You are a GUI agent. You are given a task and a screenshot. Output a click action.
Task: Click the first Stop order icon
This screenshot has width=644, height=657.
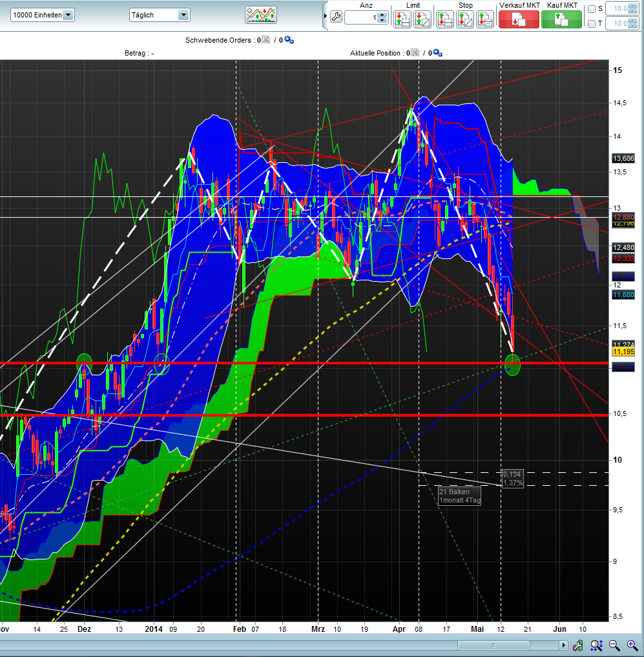click(x=444, y=18)
